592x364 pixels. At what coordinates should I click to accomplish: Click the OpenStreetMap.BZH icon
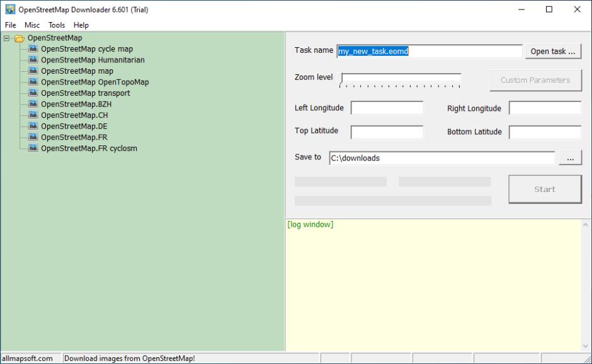(x=33, y=104)
